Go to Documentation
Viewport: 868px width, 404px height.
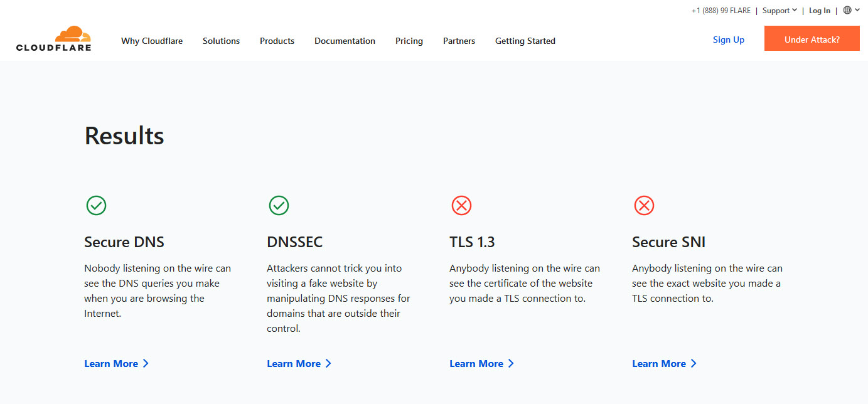click(x=345, y=41)
